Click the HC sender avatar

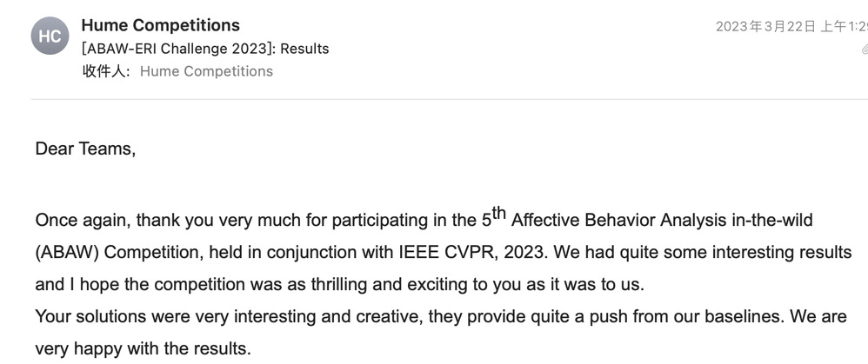tap(50, 36)
